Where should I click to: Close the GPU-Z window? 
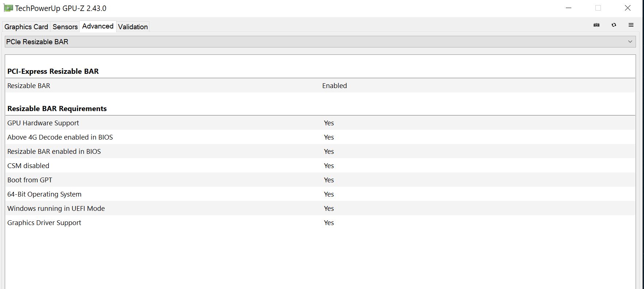click(x=628, y=8)
